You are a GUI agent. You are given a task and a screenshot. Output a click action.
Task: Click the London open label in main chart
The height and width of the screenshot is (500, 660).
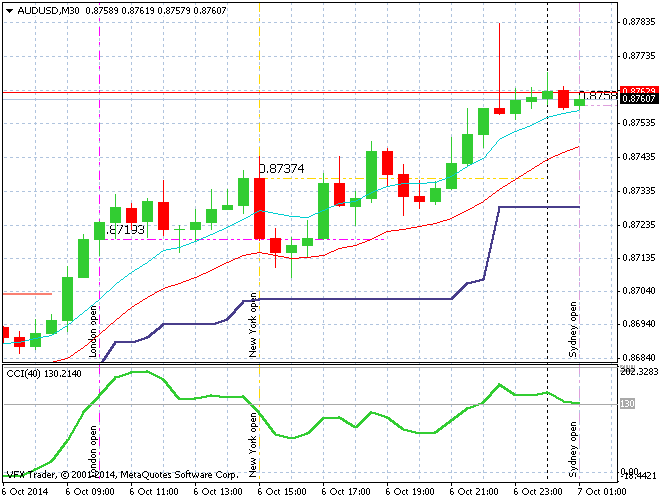[x=93, y=332]
